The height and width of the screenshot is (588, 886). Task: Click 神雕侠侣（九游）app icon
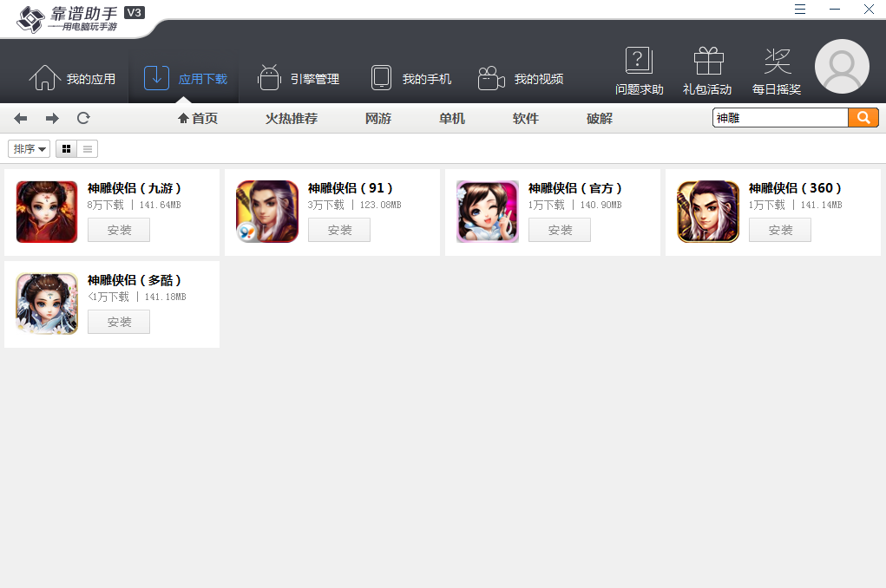click(47, 212)
